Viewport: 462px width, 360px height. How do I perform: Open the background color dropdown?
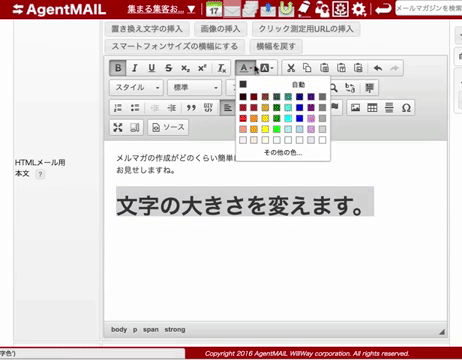(267, 68)
